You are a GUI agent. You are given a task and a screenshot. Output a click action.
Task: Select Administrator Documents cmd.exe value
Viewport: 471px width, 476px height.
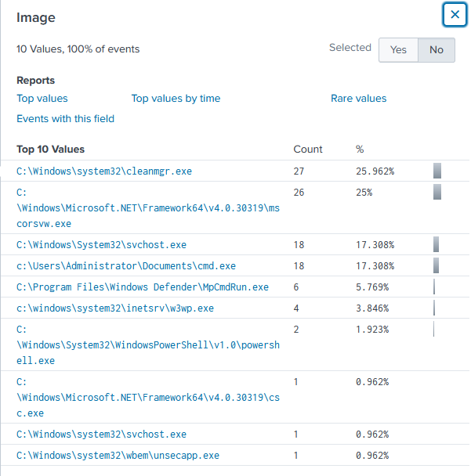[126, 266]
